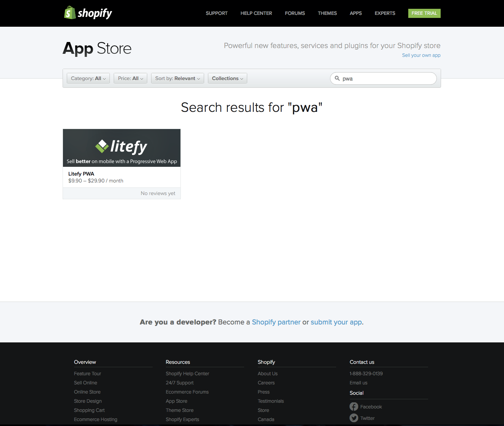
Task: Open About Us footer link
Action: pyautogui.click(x=267, y=374)
